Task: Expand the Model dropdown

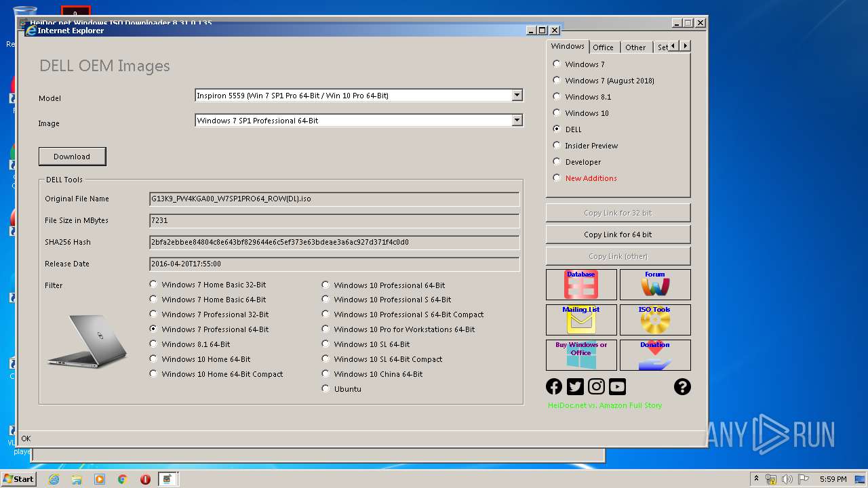Action: click(517, 96)
